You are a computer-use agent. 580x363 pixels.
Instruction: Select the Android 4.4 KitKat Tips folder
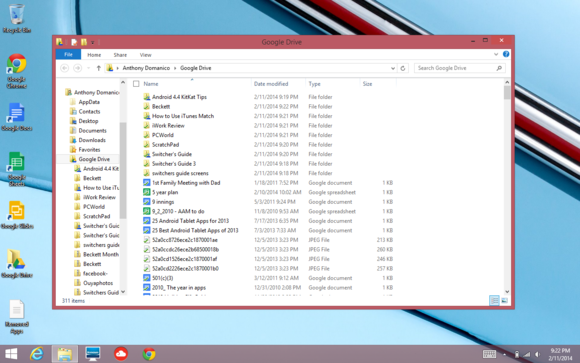[179, 97]
